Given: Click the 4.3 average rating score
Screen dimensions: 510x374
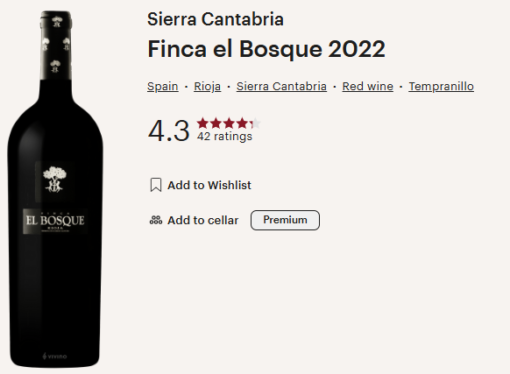Looking at the screenshot, I should pos(169,131).
